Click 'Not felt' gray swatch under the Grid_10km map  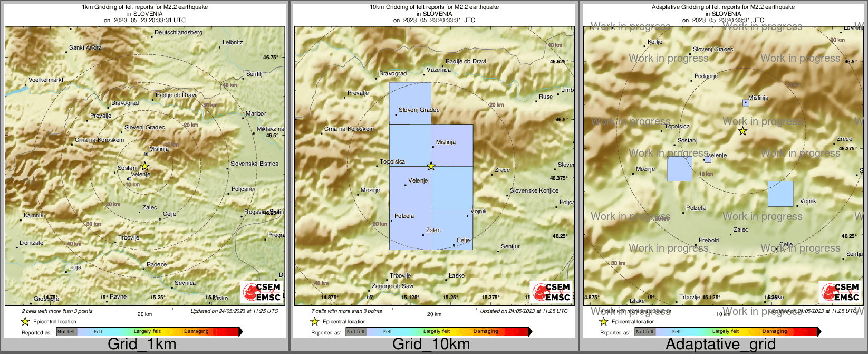(x=356, y=331)
